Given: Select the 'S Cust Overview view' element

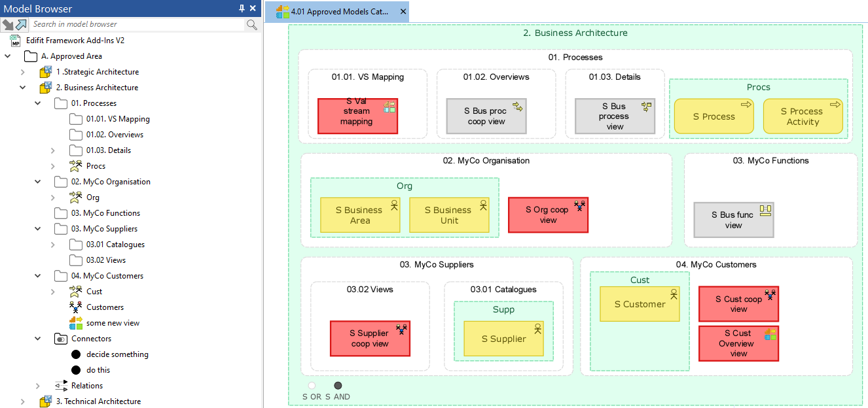Looking at the screenshot, I should (739, 343).
